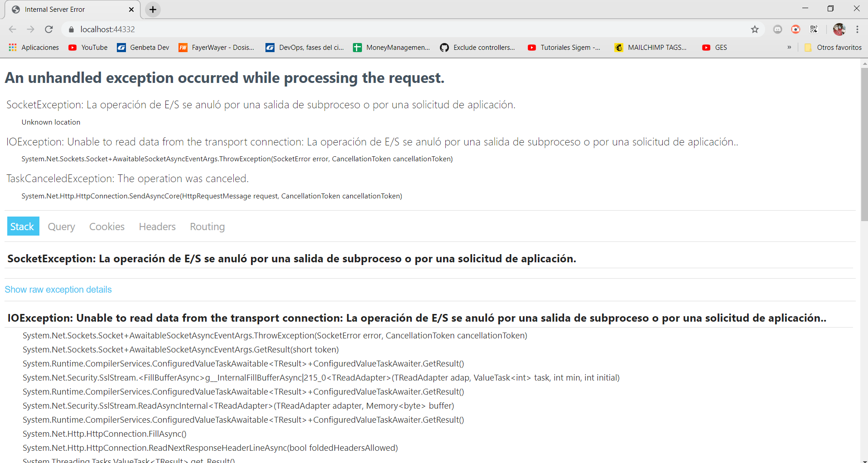
Task: Open the Otros favoritos bookmarks folder
Action: click(x=833, y=48)
